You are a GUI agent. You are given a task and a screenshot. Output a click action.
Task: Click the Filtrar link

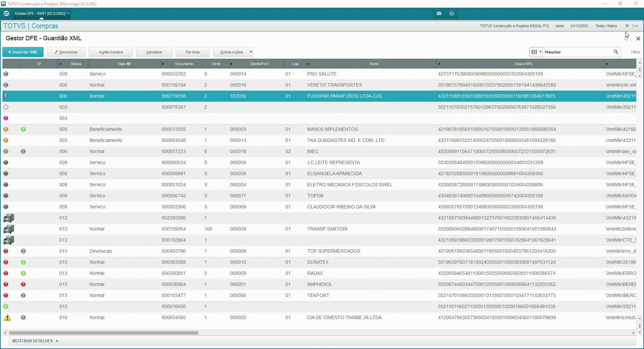636,52
